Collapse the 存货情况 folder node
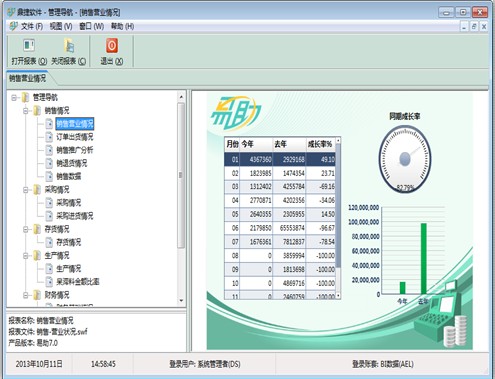Image resolution: width=495 pixels, height=379 pixels. 26,229
